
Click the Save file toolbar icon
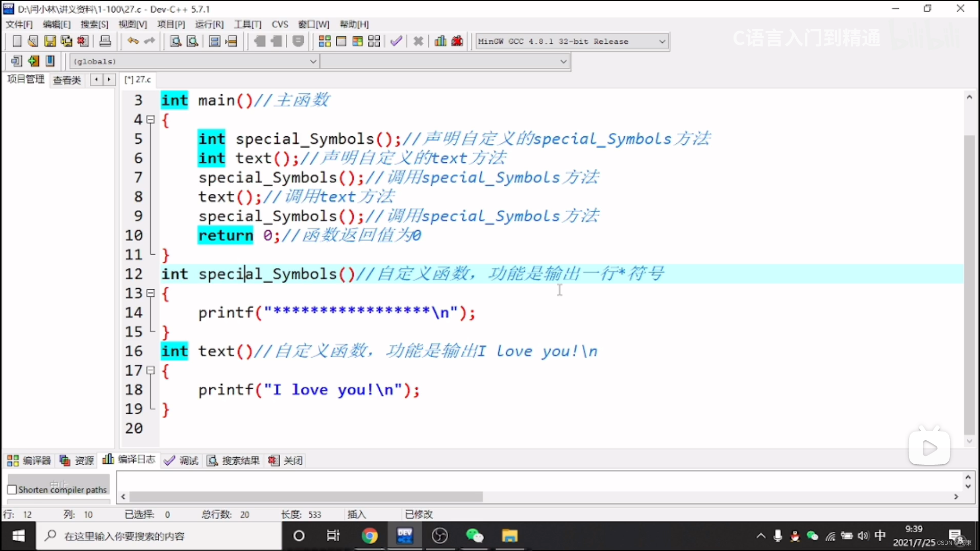pyautogui.click(x=50, y=41)
